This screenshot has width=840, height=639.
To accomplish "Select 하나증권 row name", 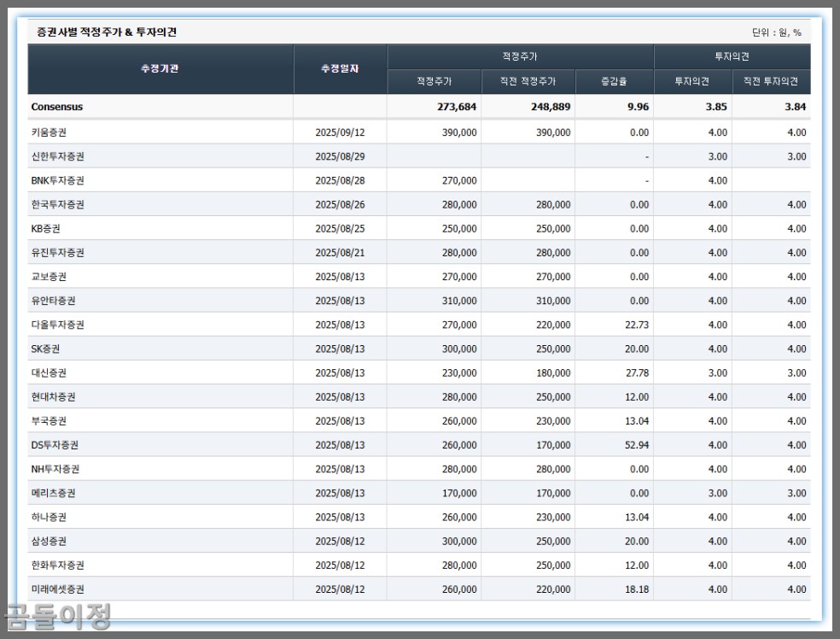I will pyautogui.click(x=49, y=518).
